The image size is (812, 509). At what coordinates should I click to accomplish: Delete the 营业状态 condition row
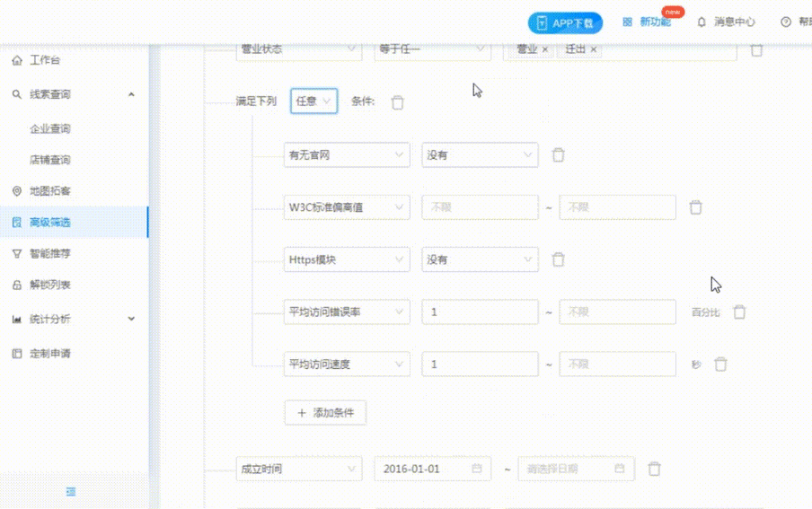coord(756,49)
